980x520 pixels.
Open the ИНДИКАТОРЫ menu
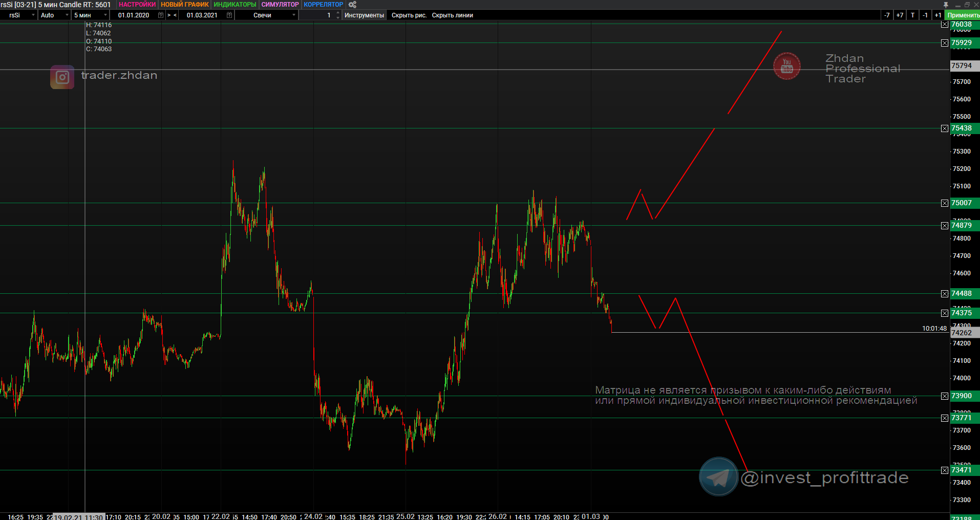click(235, 5)
